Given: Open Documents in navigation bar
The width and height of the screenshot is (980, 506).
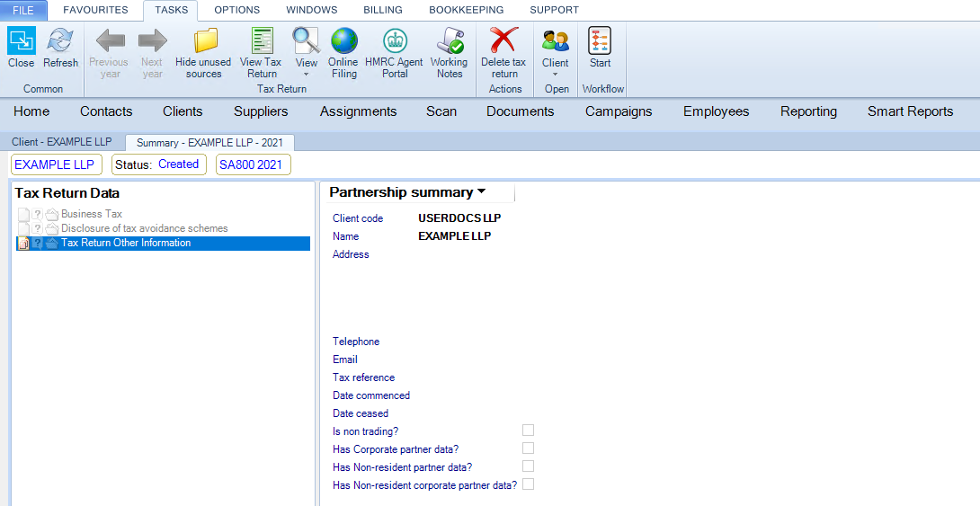Looking at the screenshot, I should pyautogui.click(x=520, y=111).
